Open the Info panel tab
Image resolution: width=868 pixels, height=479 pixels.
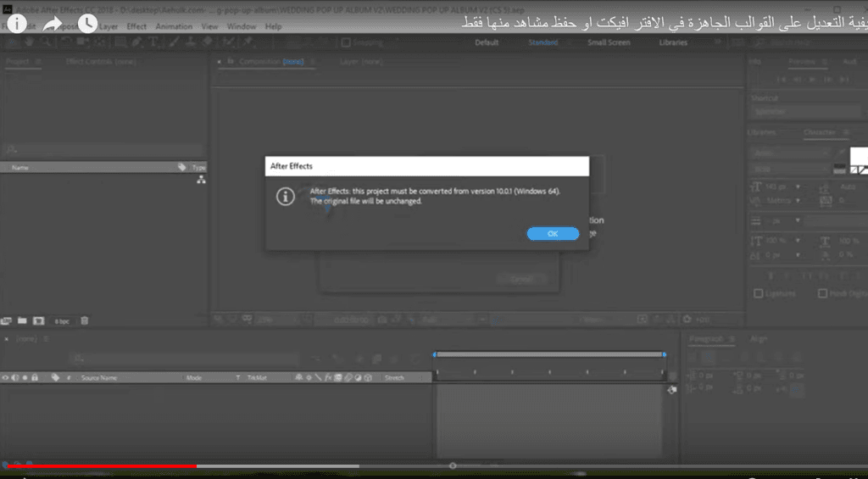coord(754,62)
